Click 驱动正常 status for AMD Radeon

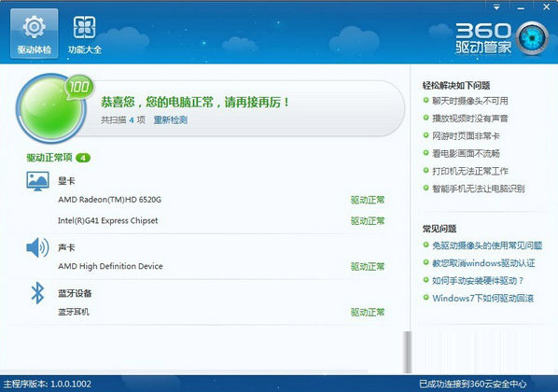click(x=368, y=200)
